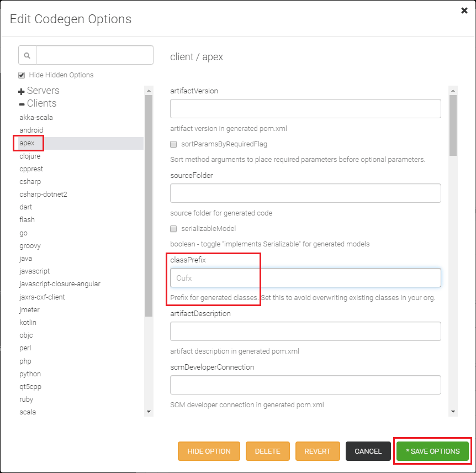Close the Edit Codegen Options dialog

(464, 10)
